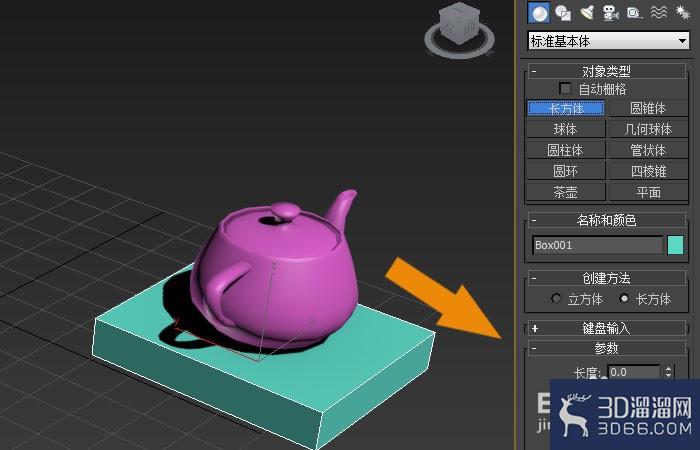
Task: Click the 球体 button
Action: click(566, 129)
